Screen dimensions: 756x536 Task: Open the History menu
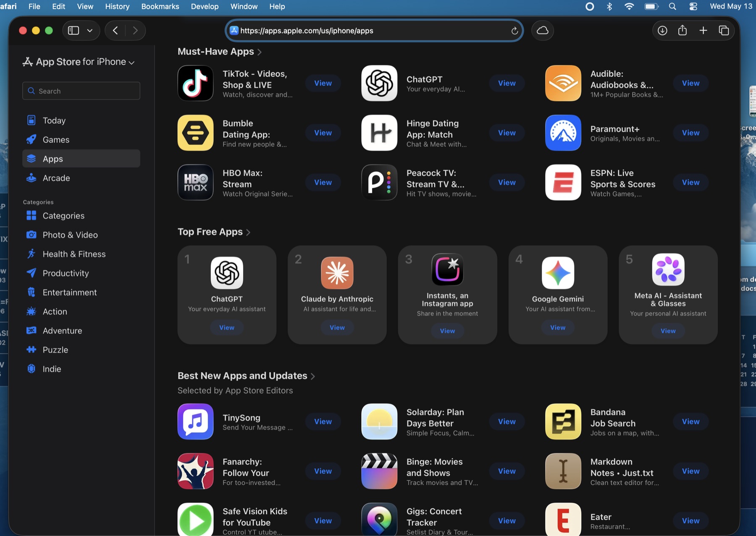tap(117, 6)
